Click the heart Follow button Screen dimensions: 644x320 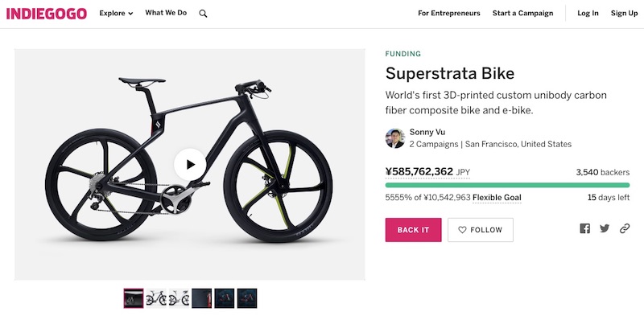click(x=480, y=230)
